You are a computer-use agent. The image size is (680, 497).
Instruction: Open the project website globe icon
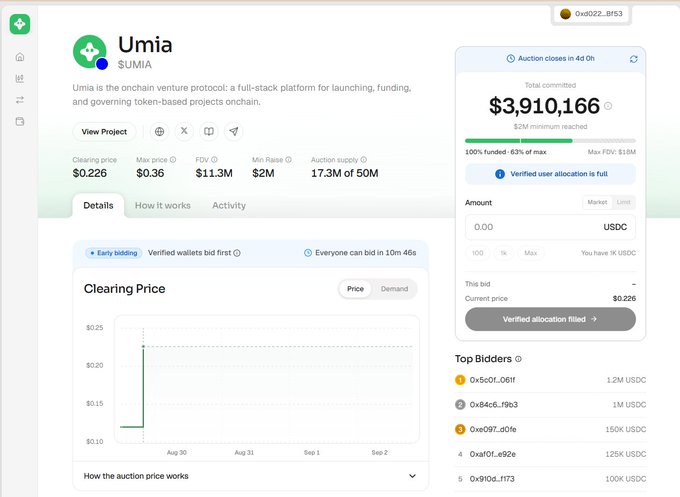(160, 131)
